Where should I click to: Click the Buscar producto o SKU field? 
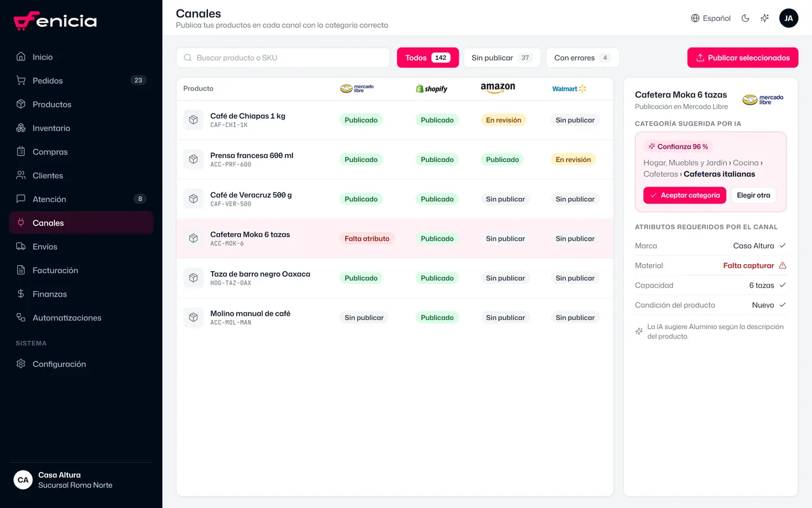click(x=283, y=58)
